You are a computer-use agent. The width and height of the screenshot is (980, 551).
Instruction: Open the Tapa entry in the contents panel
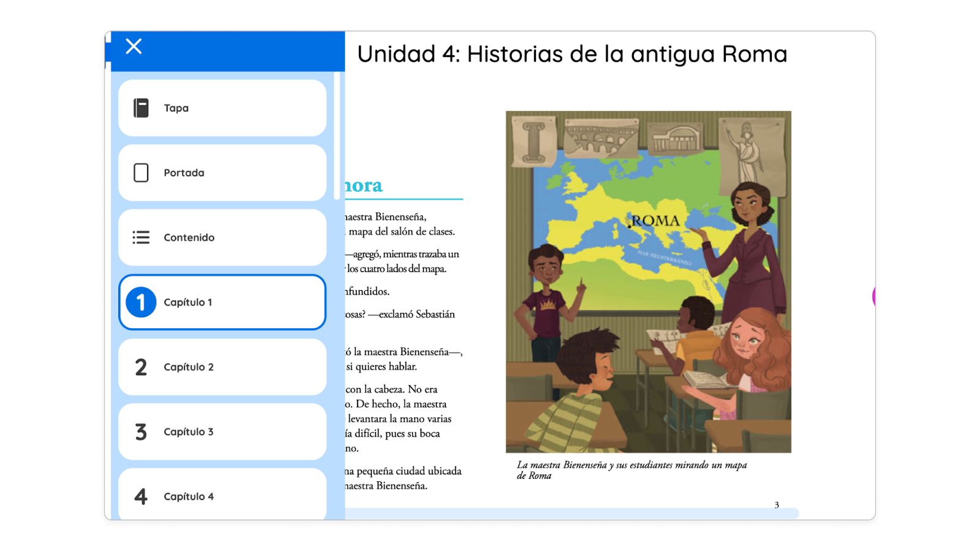(x=222, y=107)
